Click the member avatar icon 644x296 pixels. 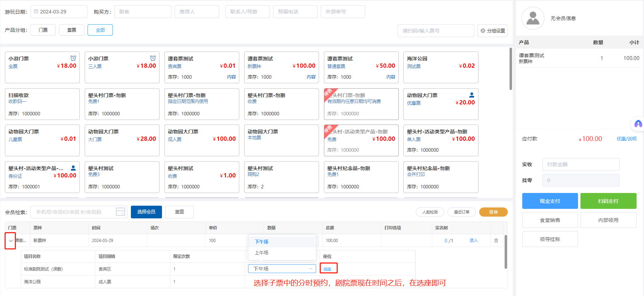(x=533, y=18)
